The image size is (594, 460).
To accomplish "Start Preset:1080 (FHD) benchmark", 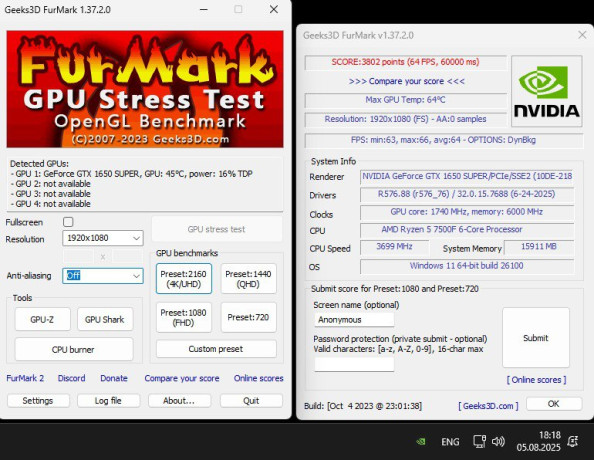I will (x=184, y=318).
